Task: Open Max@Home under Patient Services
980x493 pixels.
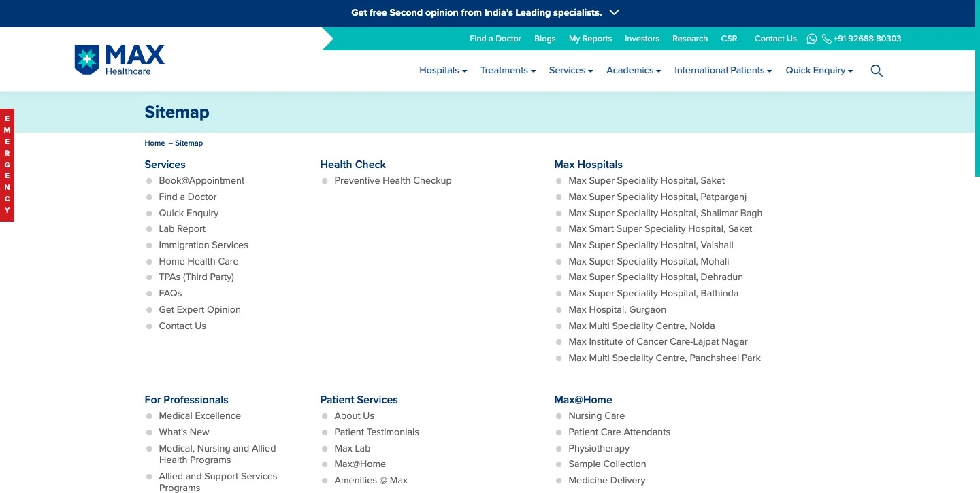Action: pos(360,464)
